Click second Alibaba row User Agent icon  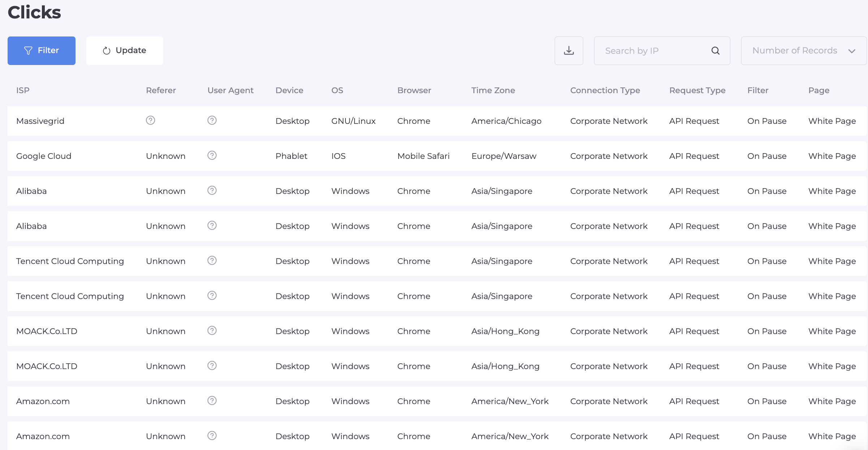212,225
